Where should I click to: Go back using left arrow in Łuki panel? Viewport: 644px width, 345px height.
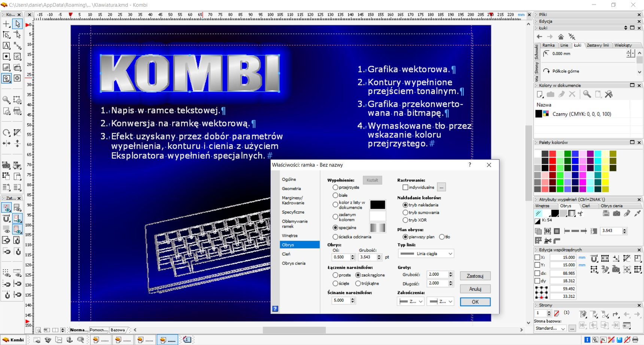[539, 37]
